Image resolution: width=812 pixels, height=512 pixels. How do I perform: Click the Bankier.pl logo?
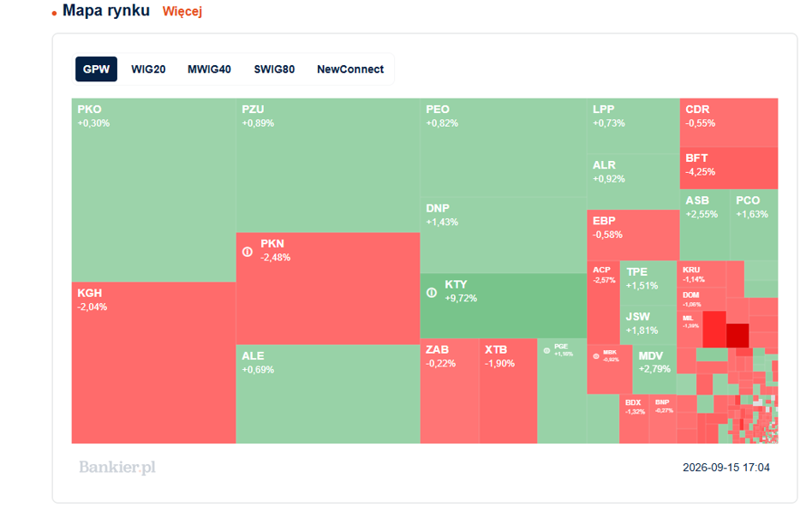[x=117, y=467]
